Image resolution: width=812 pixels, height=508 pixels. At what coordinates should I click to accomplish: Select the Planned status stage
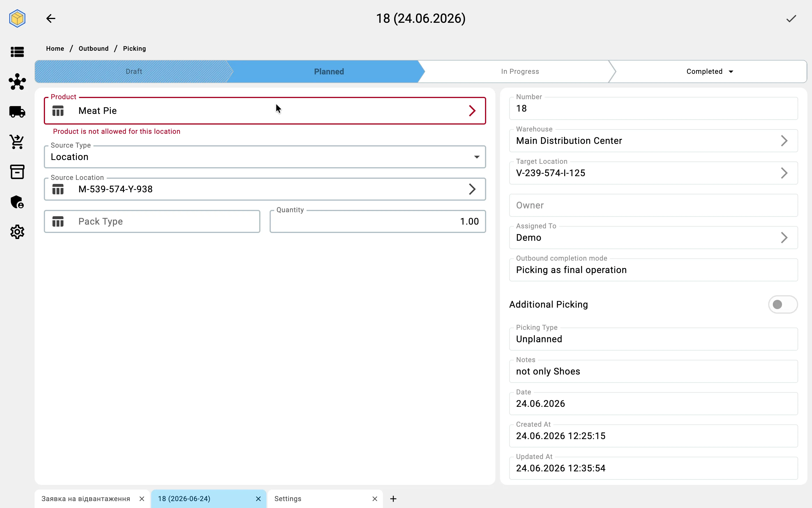[x=329, y=72]
